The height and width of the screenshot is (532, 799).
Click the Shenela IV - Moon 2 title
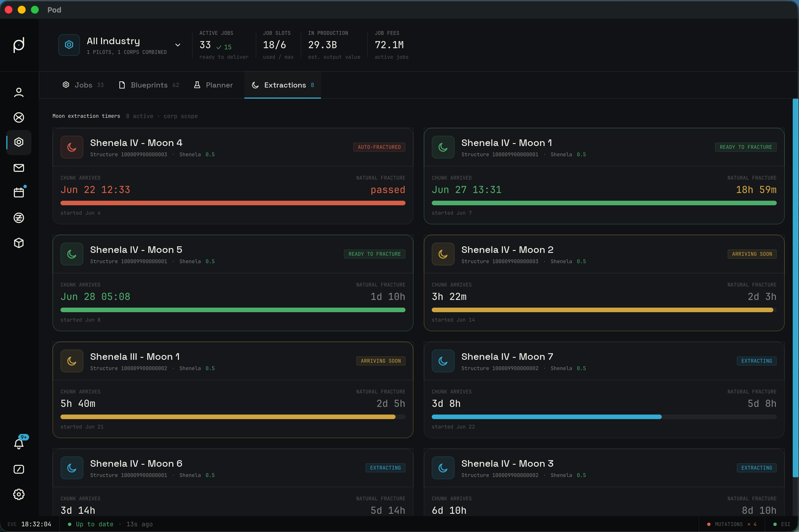[x=507, y=250]
